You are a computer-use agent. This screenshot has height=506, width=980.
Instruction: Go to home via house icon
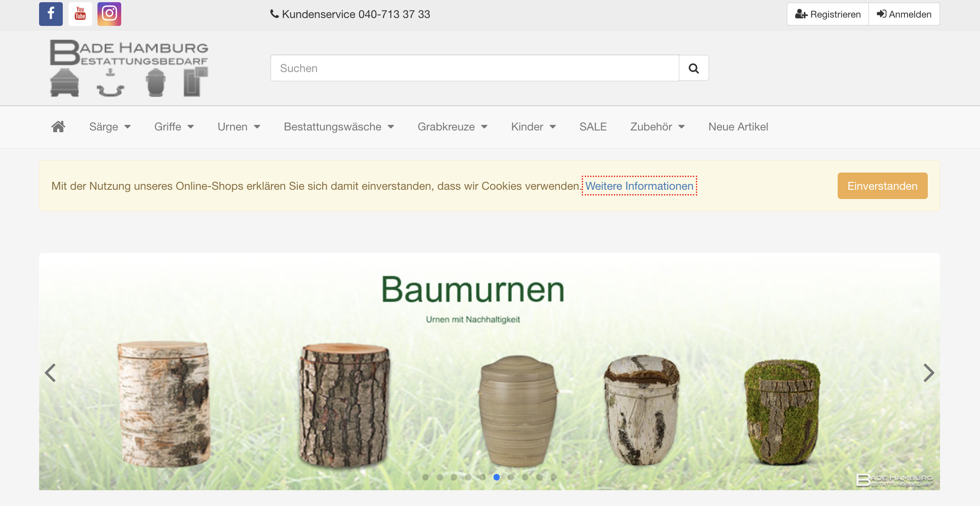point(58,126)
